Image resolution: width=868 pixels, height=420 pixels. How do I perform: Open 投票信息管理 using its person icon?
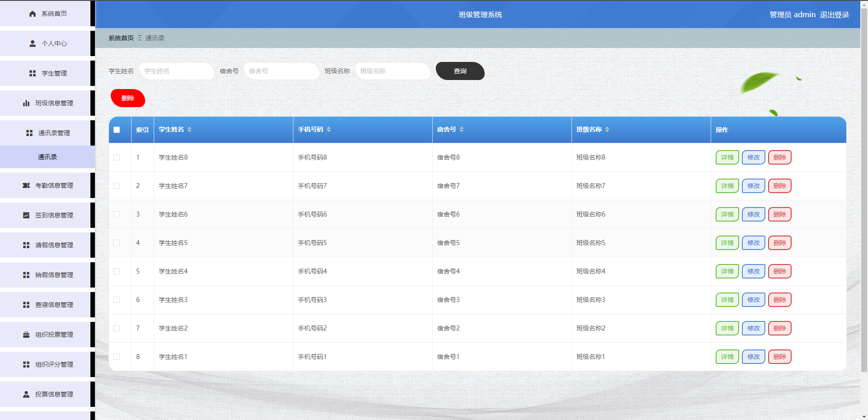26,394
